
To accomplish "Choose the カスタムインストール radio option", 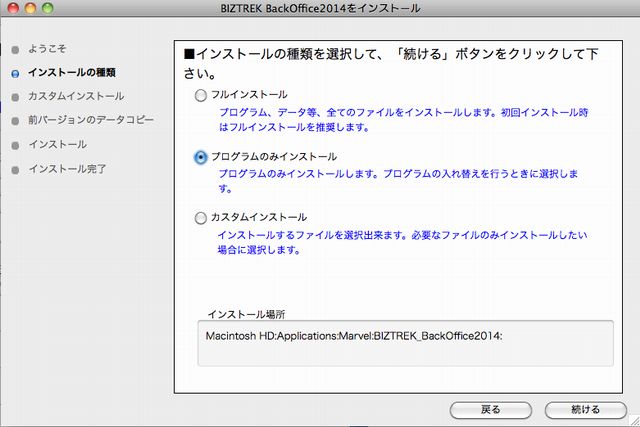I will [201, 218].
